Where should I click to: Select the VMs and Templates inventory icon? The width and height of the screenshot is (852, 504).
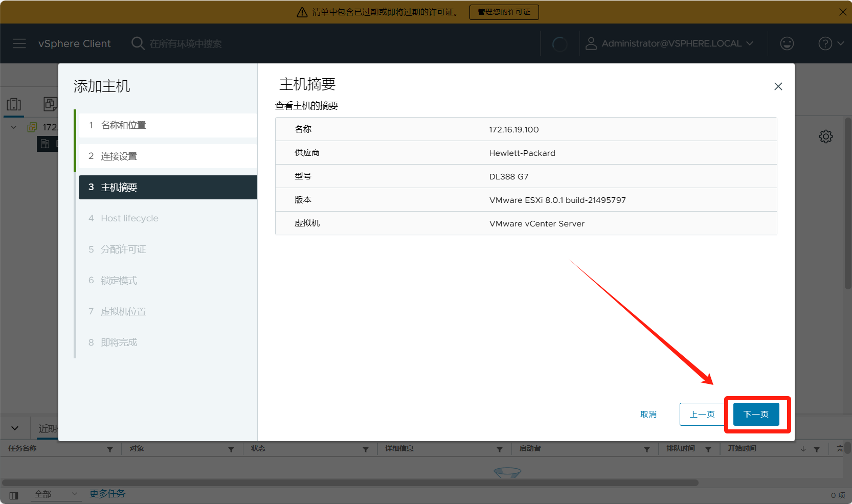50,104
